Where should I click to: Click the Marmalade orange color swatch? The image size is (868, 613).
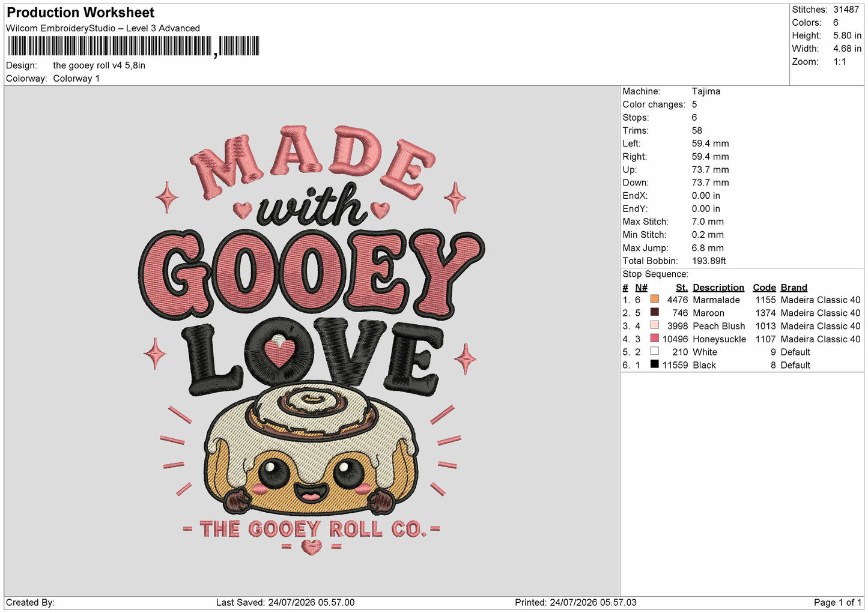pyautogui.click(x=655, y=299)
